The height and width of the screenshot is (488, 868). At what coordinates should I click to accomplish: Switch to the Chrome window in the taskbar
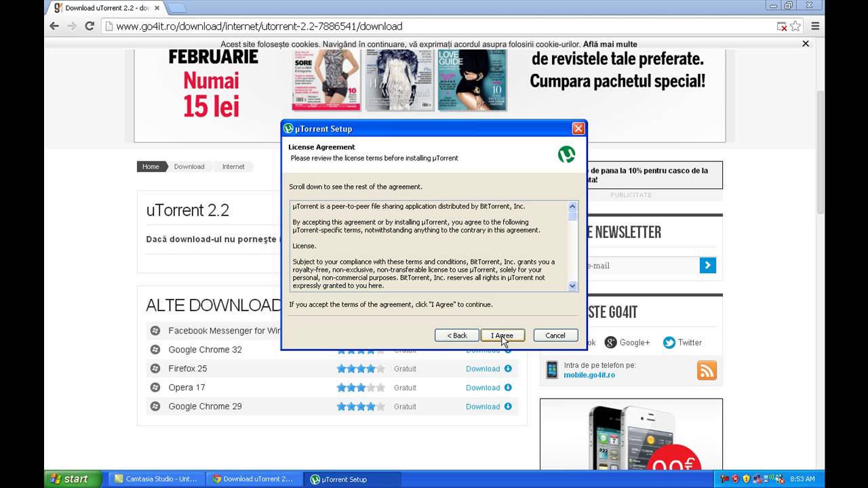pyautogui.click(x=254, y=479)
